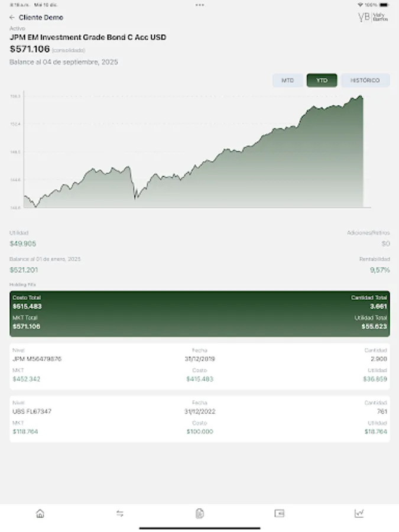Tap the back arrow next to Cliente Demo
The image size is (399, 532).
13,18
